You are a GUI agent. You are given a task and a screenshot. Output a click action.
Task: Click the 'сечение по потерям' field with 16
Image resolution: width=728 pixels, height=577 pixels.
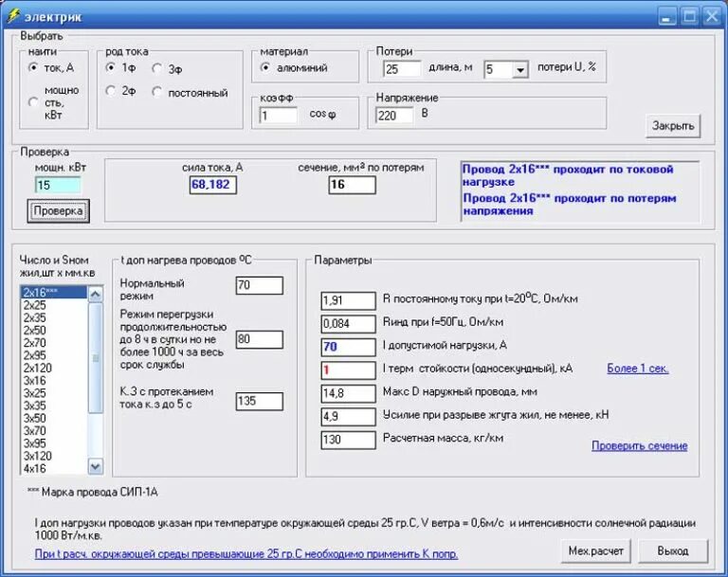coord(352,185)
